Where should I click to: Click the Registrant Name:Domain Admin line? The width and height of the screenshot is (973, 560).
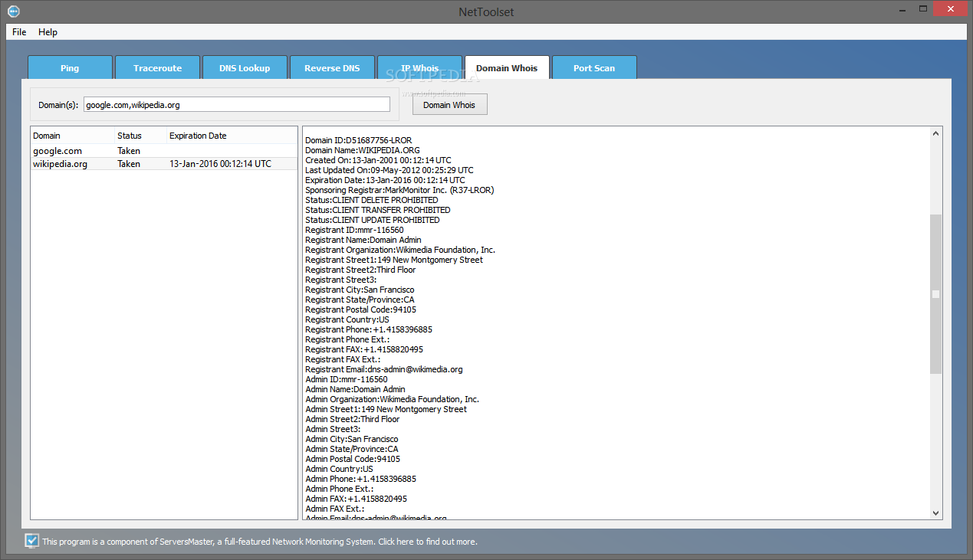[363, 240]
